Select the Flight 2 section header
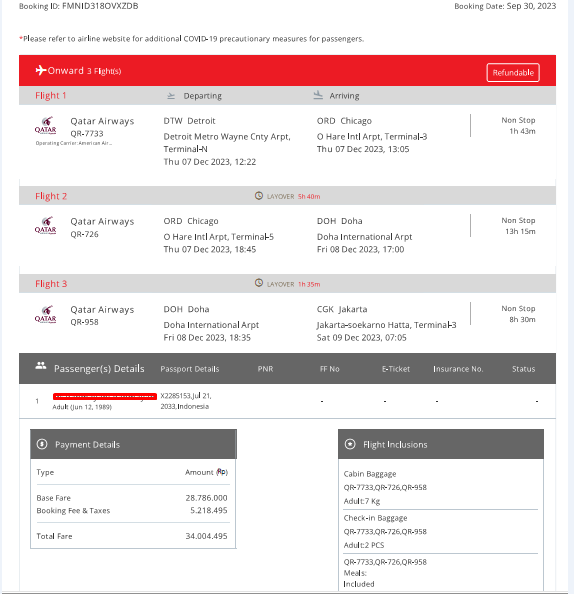This screenshot has height=594, width=574. (287, 196)
